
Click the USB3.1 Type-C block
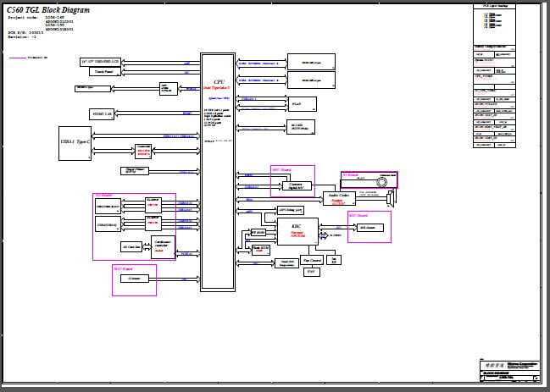click(75, 138)
